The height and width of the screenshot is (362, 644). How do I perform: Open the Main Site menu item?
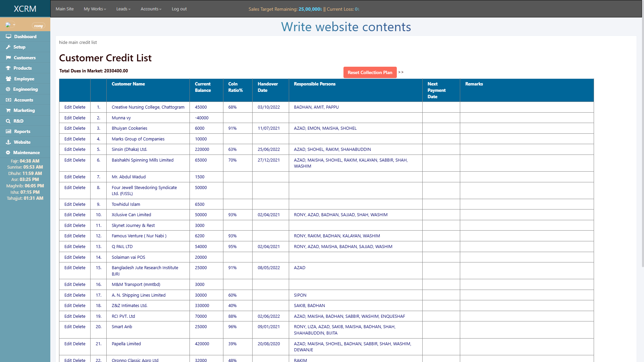[64, 9]
